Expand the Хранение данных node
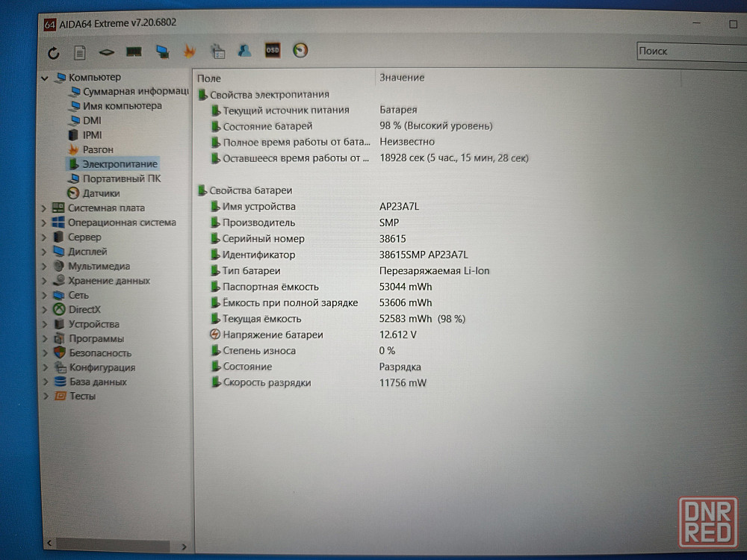 (x=44, y=281)
